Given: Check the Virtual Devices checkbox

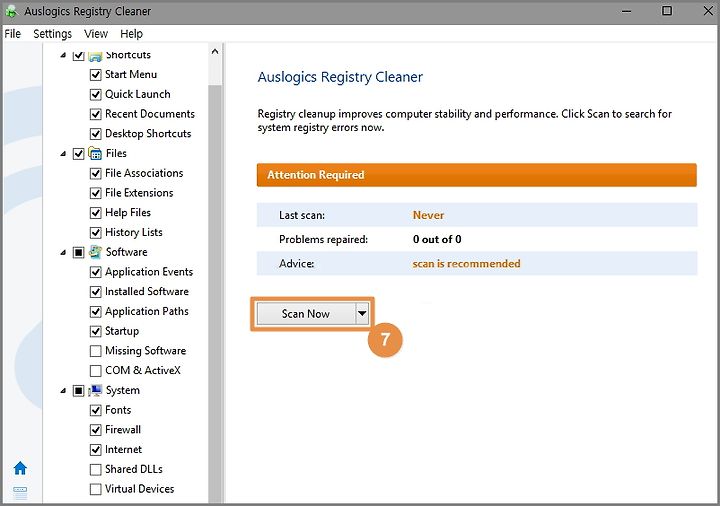Looking at the screenshot, I should pos(96,489).
